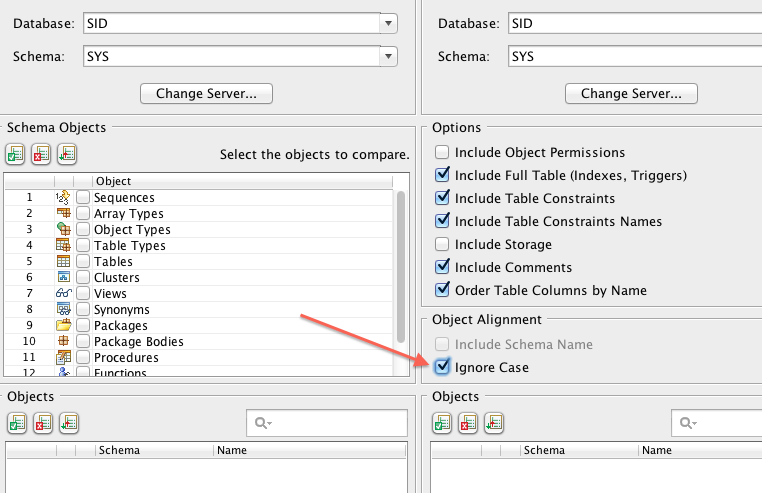762x493 pixels.
Task: Check the Table Types object checkbox
Action: tap(83, 246)
